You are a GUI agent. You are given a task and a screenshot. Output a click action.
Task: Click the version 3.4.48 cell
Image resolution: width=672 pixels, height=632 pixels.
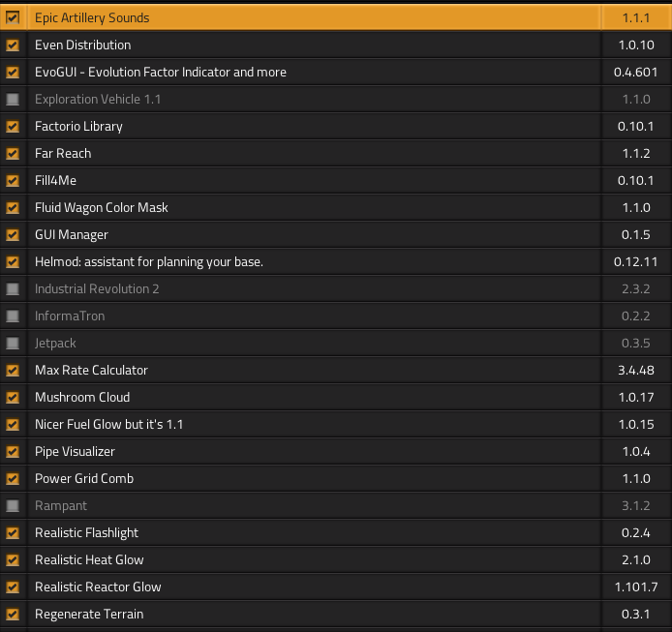click(636, 370)
